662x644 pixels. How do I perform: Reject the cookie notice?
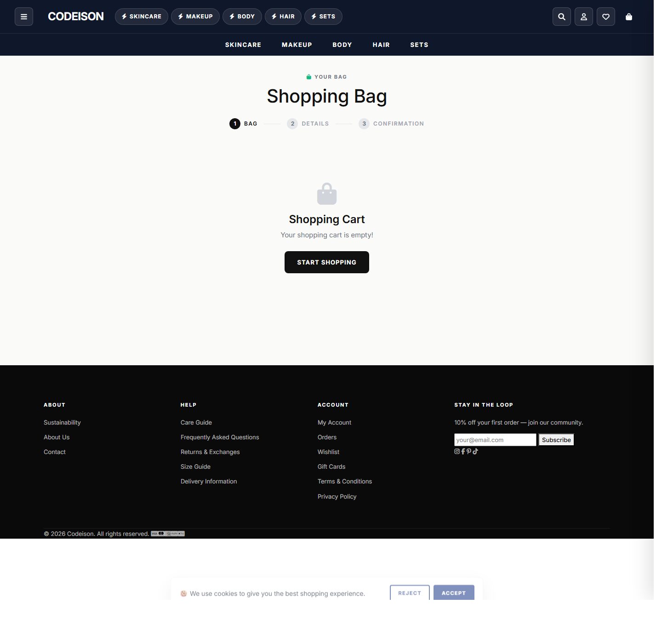409,593
